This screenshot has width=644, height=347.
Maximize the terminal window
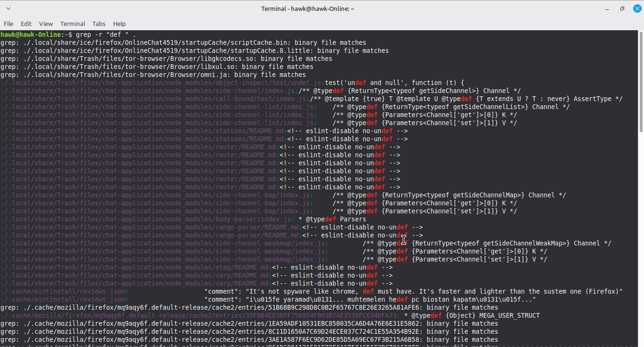click(x=622, y=8)
